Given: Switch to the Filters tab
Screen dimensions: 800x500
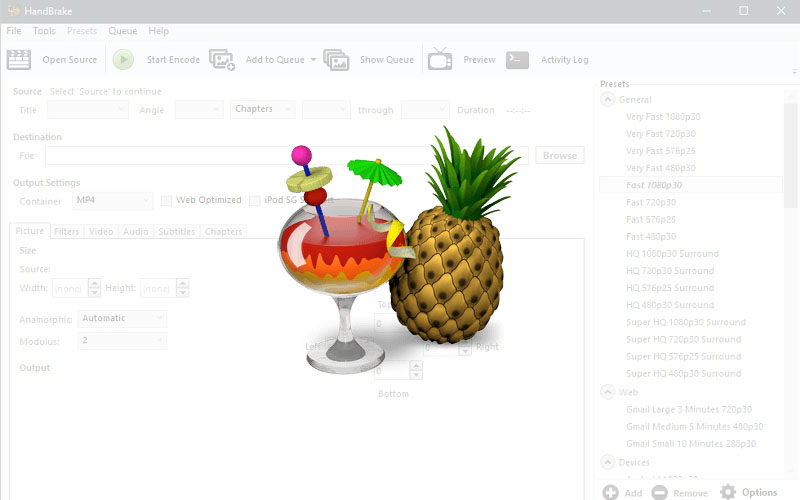Looking at the screenshot, I should [66, 232].
